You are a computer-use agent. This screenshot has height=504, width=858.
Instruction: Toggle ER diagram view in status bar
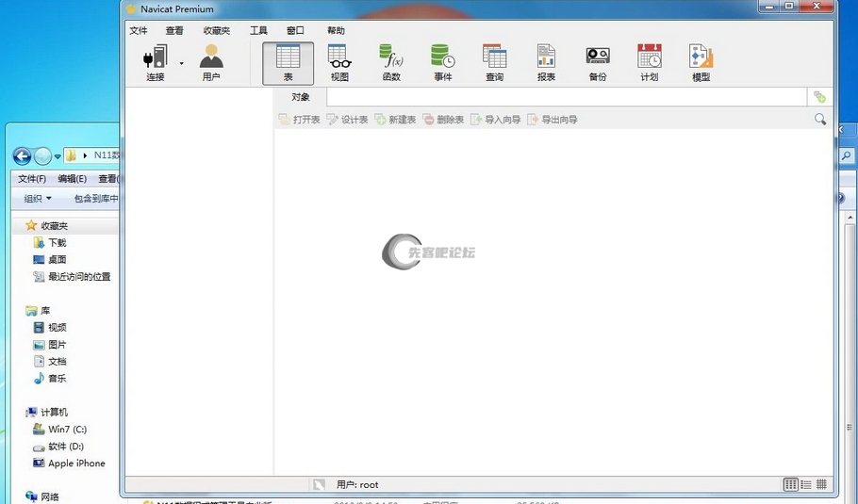pyautogui.click(x=822, y=484)
